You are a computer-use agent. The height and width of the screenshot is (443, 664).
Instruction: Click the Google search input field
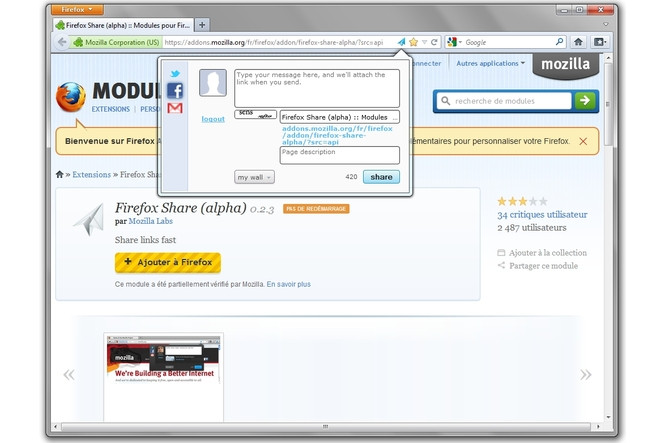(x=508, y=42)
